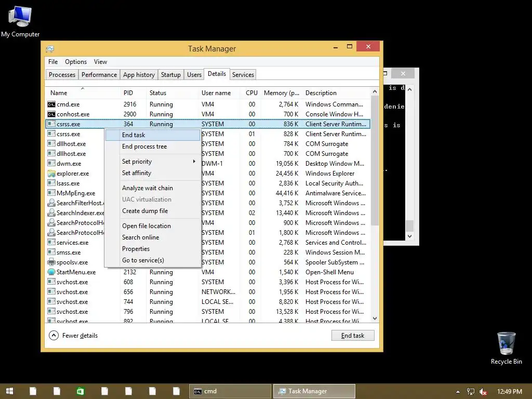532x399 pixels.
Task: Switch to the Users tab
Action: click(x=194, y=75)
